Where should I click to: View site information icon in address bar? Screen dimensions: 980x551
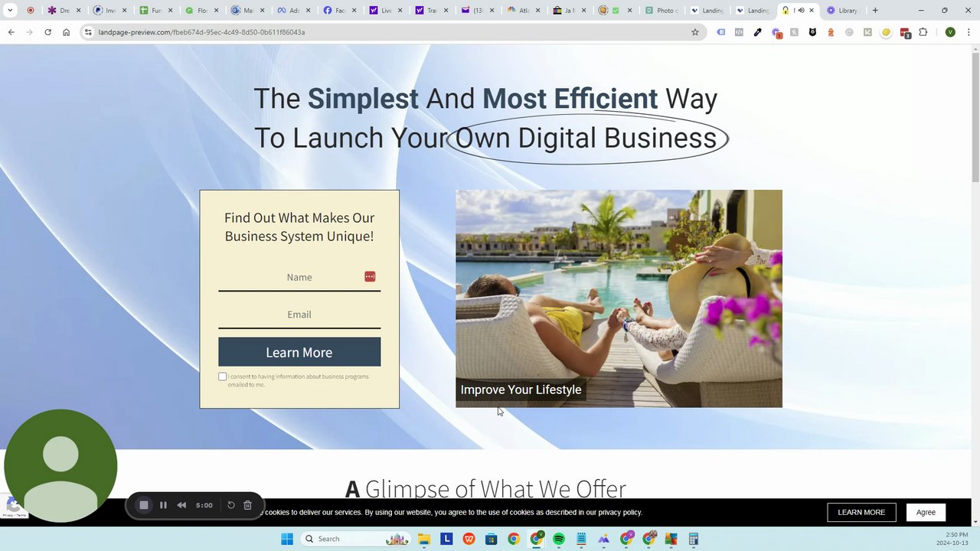[88, 32]
